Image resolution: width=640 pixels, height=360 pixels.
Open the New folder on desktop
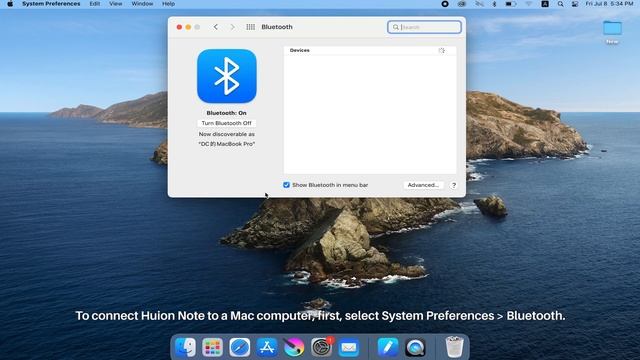612,32
